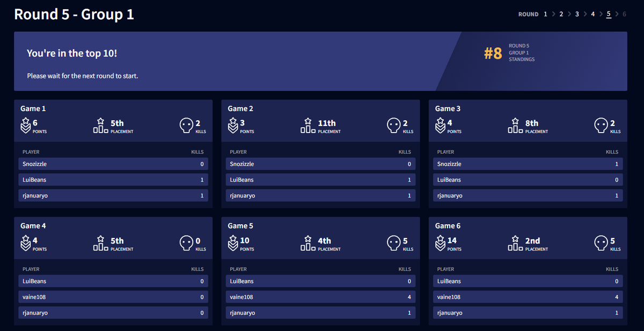Screen dimensions: 644x331
Task: Click the #8 standings rank
Action: pyautogui.click(x=493, y=53)
